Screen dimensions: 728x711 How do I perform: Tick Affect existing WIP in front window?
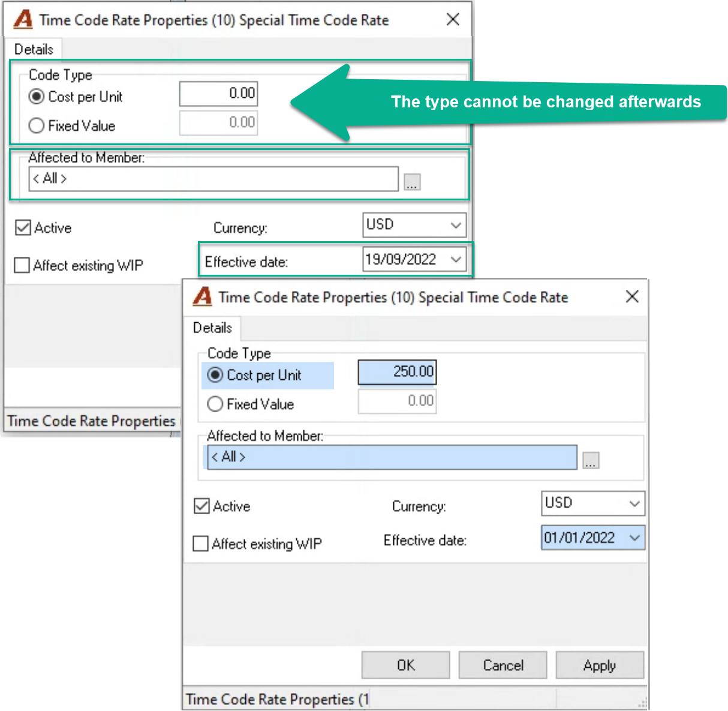[200, 544]
